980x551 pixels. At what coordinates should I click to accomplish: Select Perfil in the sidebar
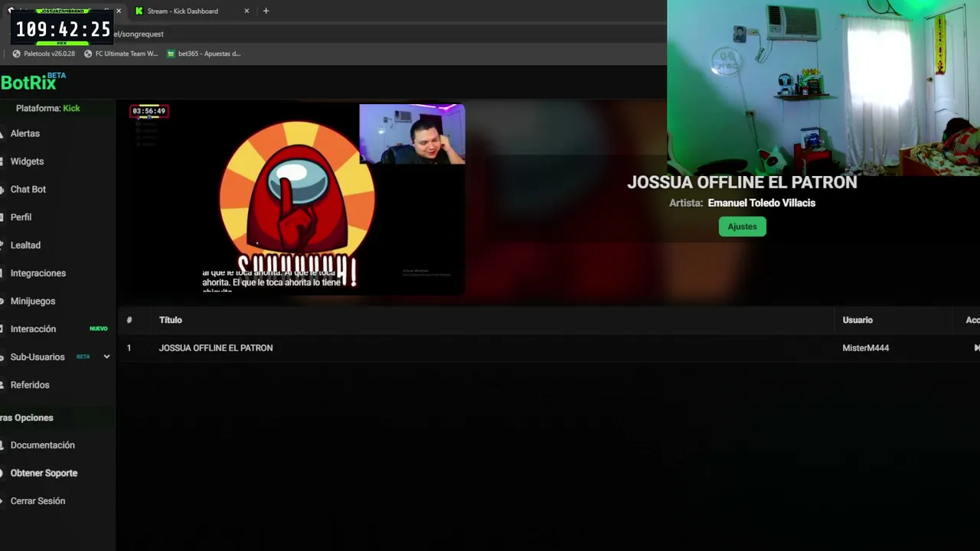coord(21,217)
